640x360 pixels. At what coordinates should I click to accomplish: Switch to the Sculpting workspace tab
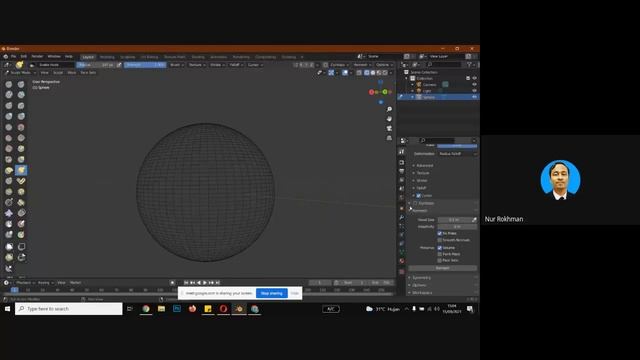click(x=127, y=57)
